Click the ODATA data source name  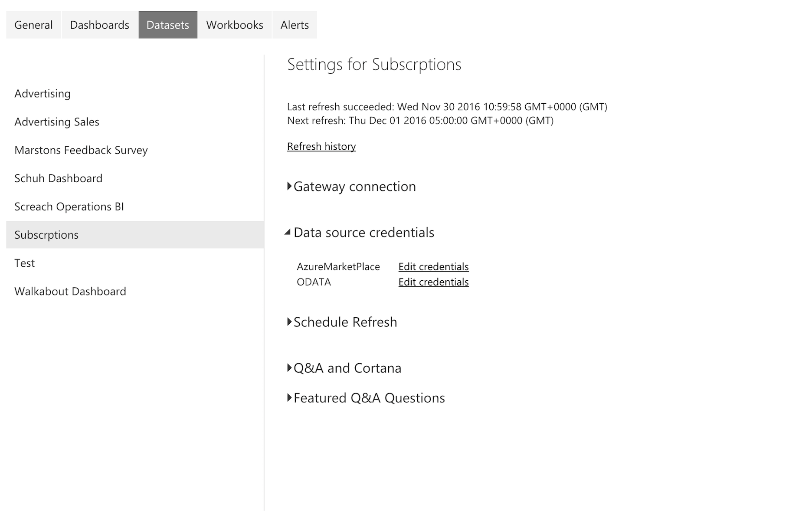pyautogui.click(x=314, y=282)
